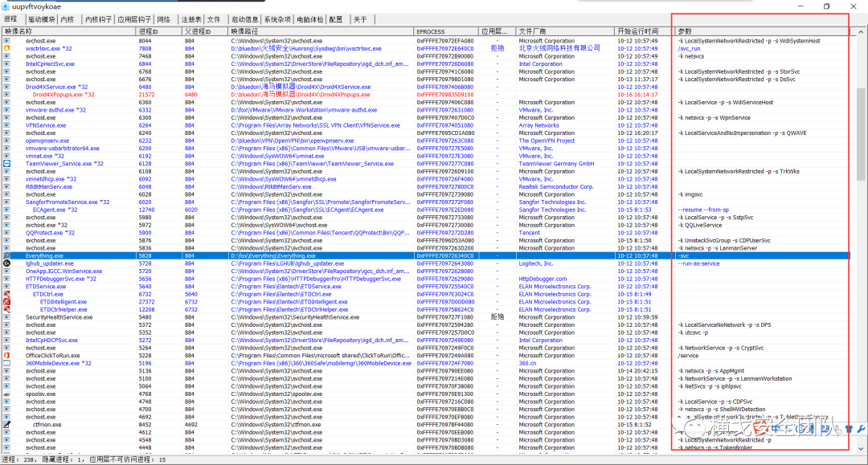Click the openvpnserv.exe row icon

6,141
